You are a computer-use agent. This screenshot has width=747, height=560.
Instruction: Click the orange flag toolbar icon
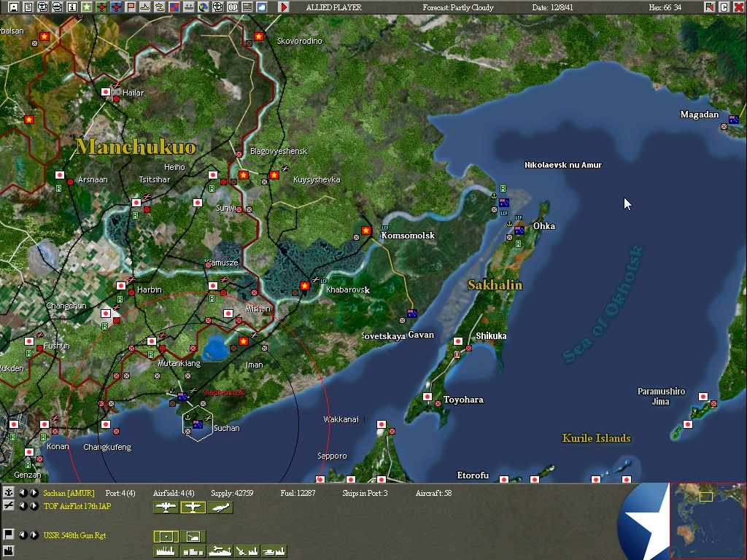(x=130, y=7)
